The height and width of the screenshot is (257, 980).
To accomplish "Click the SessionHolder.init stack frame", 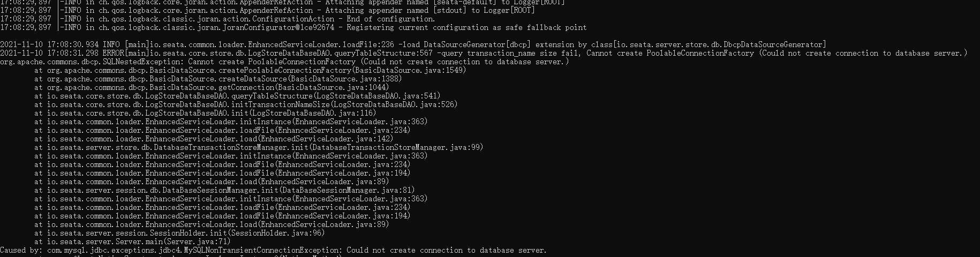I will [179, 233].
